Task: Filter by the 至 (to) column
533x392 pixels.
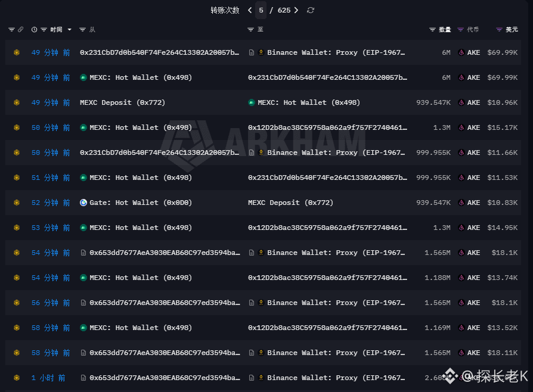Action: (250, 30)
